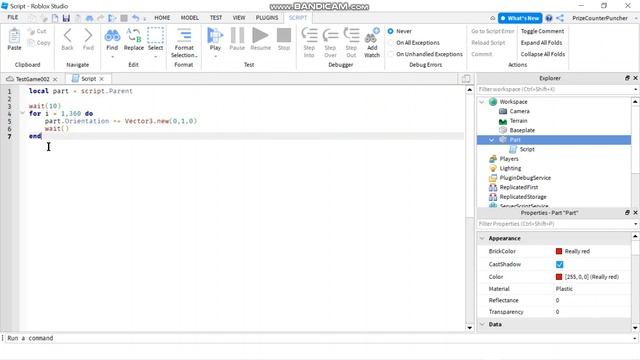Viewport: 640px width, 360px height.
Task: Toggle the CastShadow checkbox
Action: pos(559,264)
